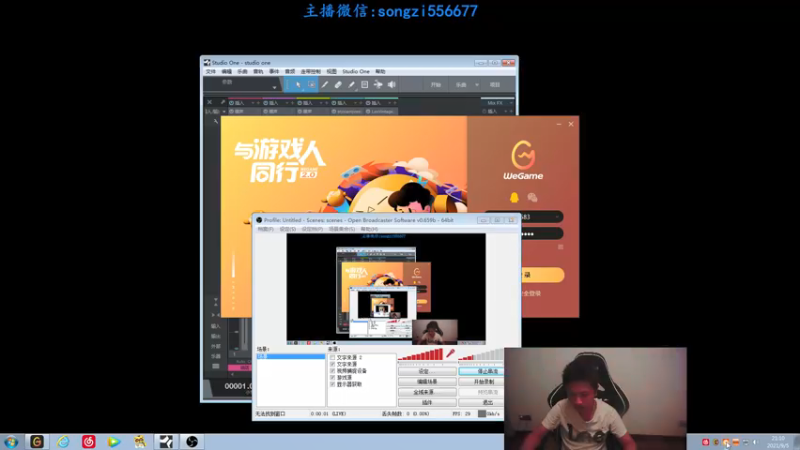Select the Eraser tool in Studio One

pyautogui.click(x=338, y=85)
